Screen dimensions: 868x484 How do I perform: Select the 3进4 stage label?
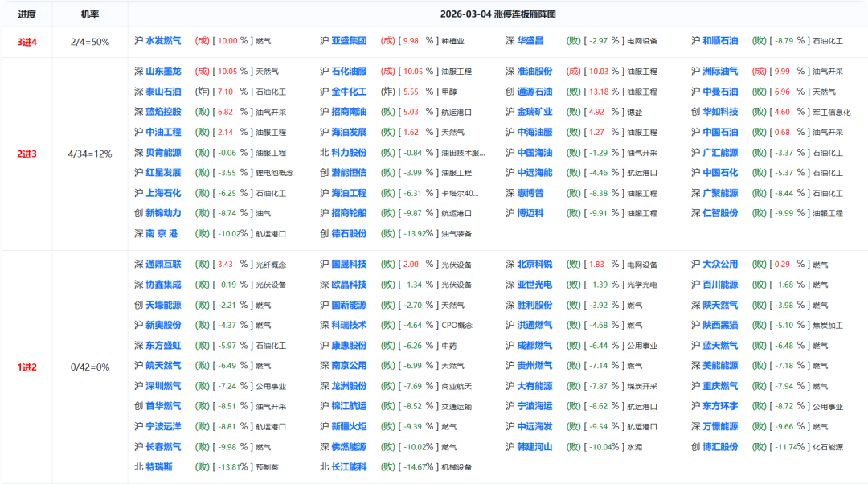coord(27,42)
